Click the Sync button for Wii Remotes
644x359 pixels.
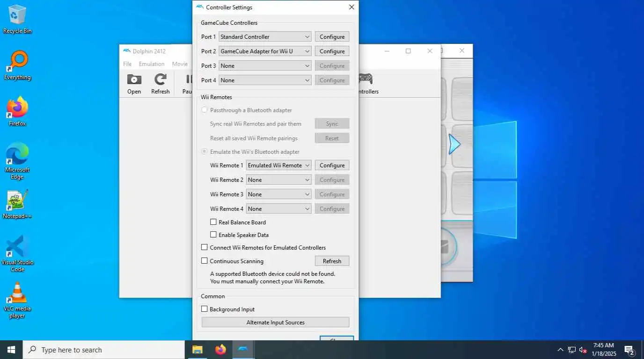click(332, 124)
